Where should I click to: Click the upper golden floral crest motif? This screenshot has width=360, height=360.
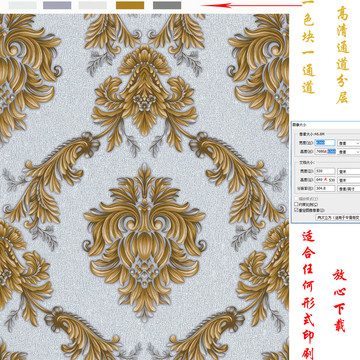[x=144, y=91]
